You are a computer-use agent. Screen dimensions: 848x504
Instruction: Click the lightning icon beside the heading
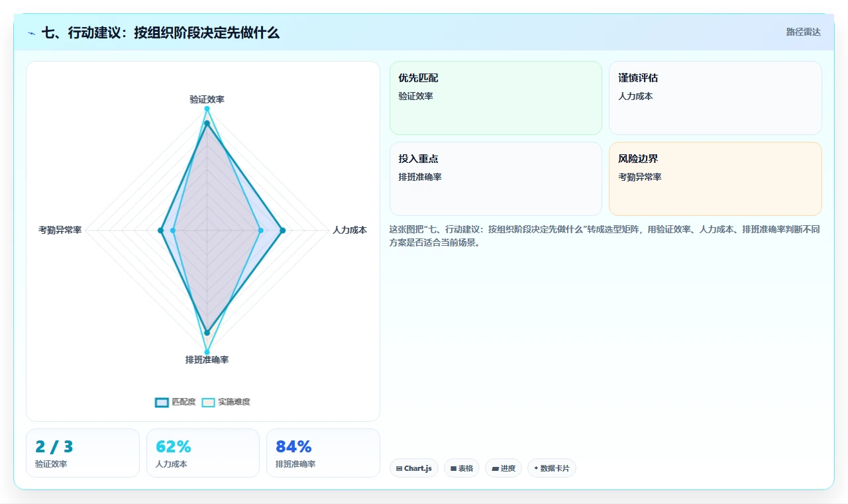[x=31, y=33]
